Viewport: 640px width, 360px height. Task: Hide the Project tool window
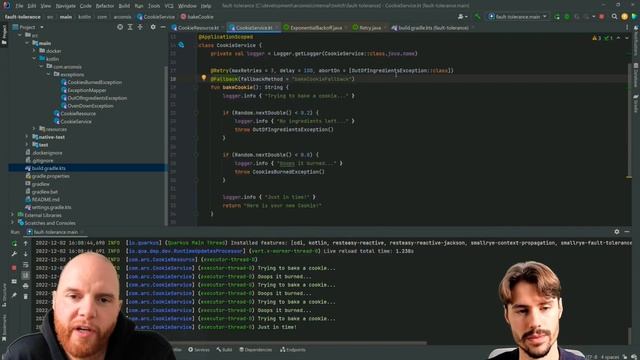pyautogui.click(x=163, y=27)
